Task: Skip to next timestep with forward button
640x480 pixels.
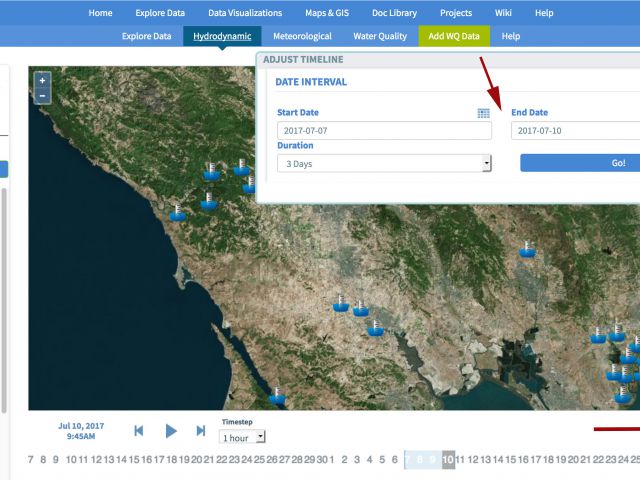Action: [x=201, y=430]
